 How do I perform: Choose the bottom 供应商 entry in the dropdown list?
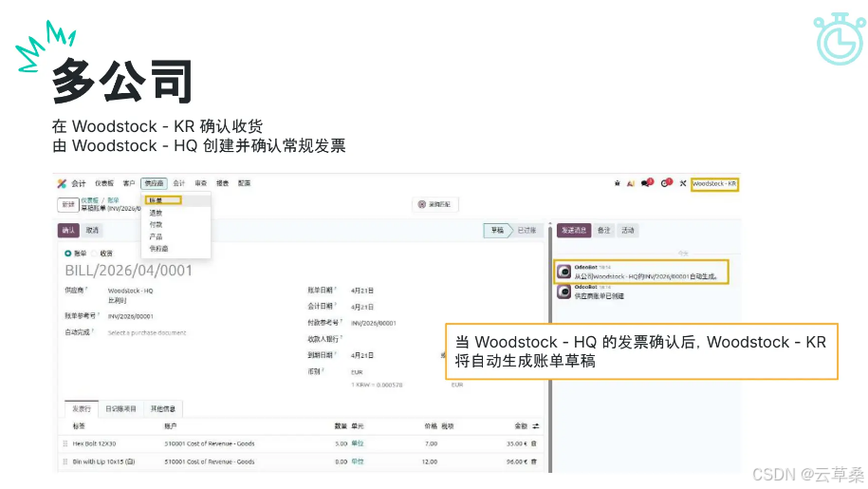(158, 249)
